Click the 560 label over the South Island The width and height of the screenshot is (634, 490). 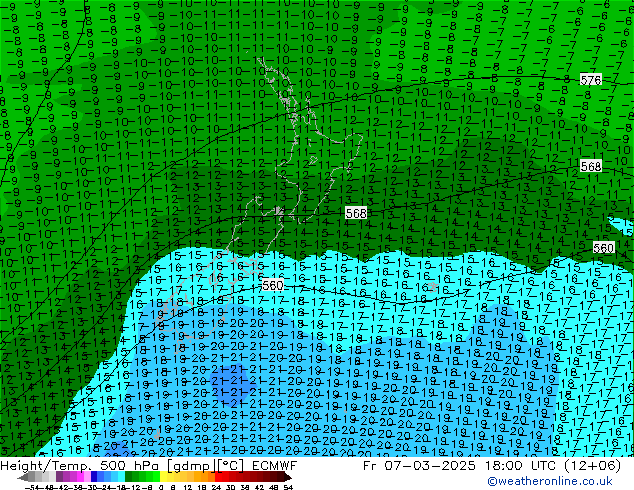pos(273,285)
